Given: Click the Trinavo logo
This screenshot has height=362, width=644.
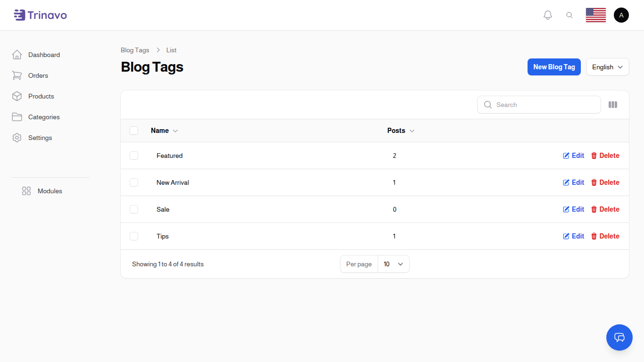Looking at the screenshot, I should [40, 15].
